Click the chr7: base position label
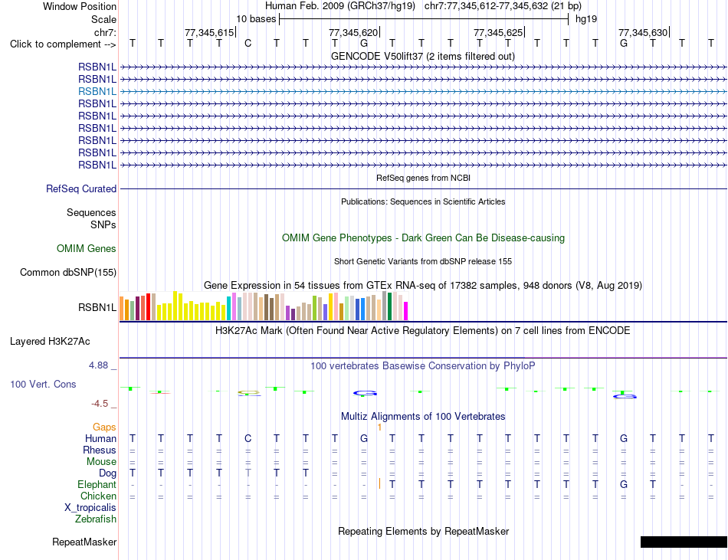The width and height of the screenshot is (728, 560). coord(105,32)
